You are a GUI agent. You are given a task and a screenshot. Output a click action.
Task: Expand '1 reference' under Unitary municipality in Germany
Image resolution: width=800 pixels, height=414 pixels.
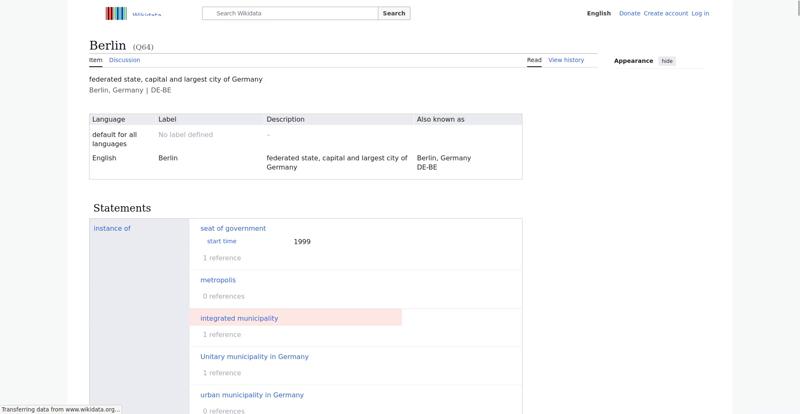pos(222,373)
